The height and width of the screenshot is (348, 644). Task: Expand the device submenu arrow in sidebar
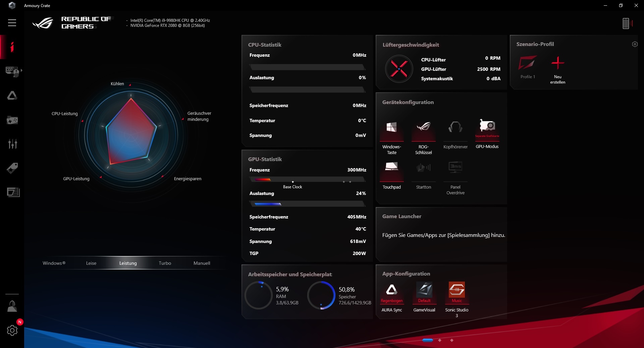21,70
